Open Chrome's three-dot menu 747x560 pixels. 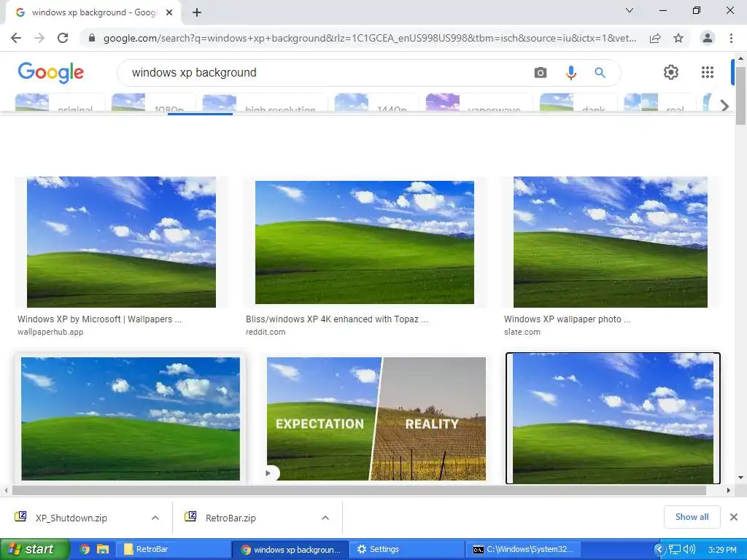tap(731, 38)
